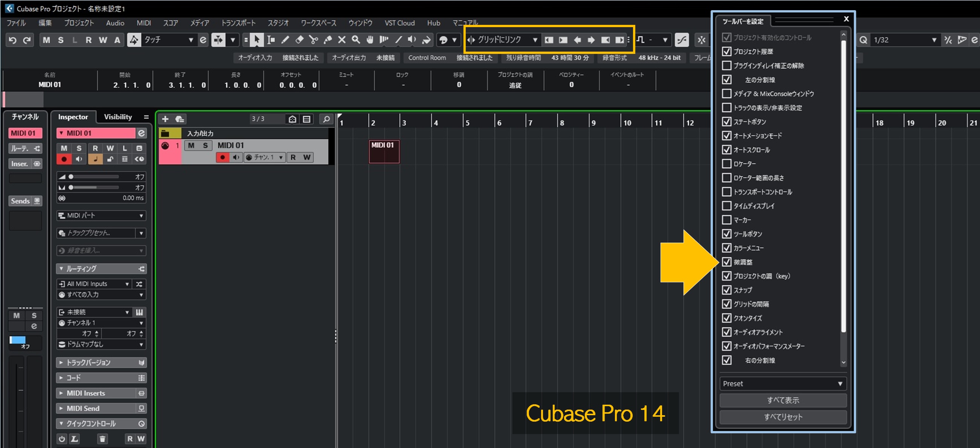Select the Scissors split tool

point(313,40)
